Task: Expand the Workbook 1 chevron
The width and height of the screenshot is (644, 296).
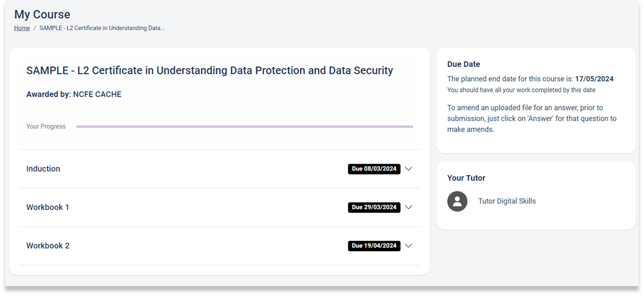Action: tap(408, 207)
